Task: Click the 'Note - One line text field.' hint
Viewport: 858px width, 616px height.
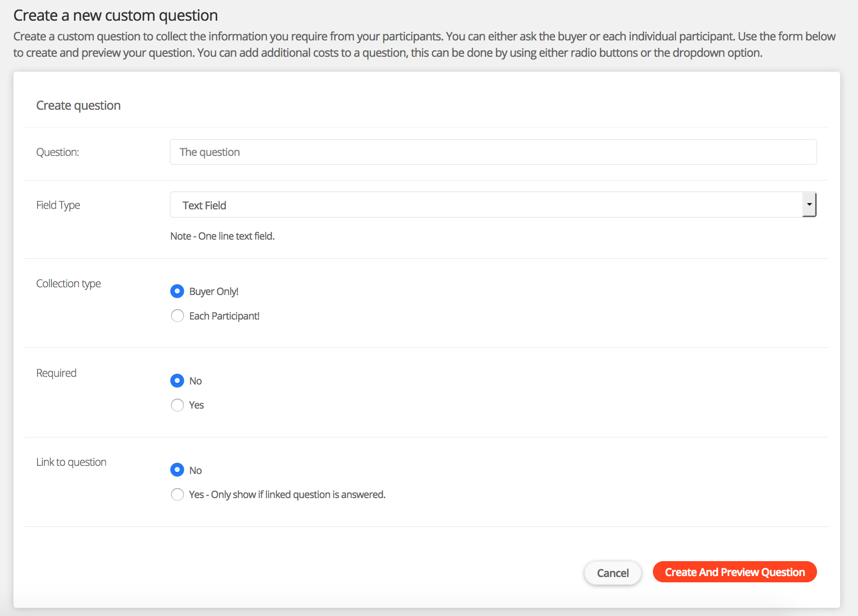Action: pos(222,236)
